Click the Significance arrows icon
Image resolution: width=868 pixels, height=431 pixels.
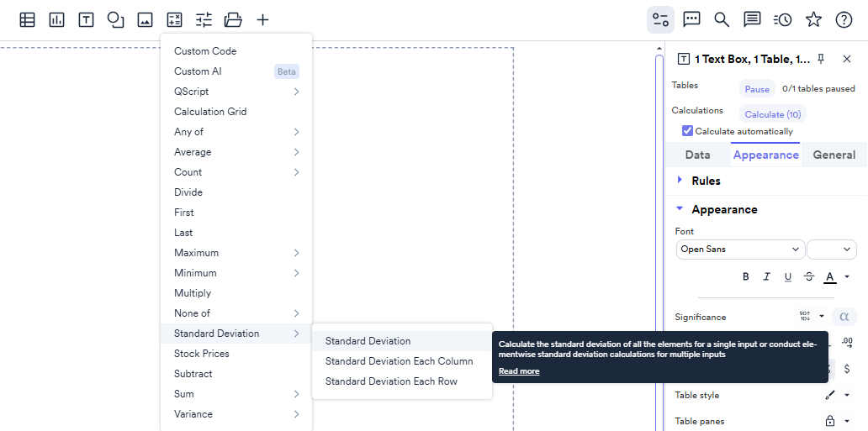[x=805, y=317]
